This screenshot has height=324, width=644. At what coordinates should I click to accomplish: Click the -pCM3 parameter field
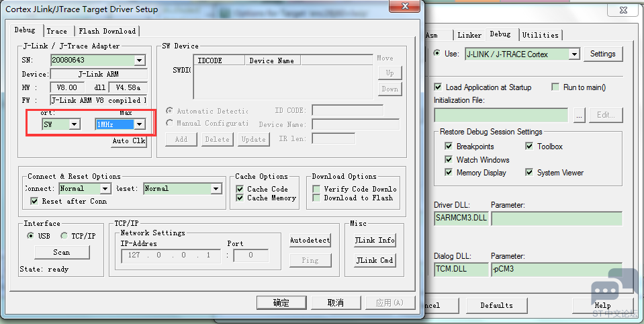[557, 270]
